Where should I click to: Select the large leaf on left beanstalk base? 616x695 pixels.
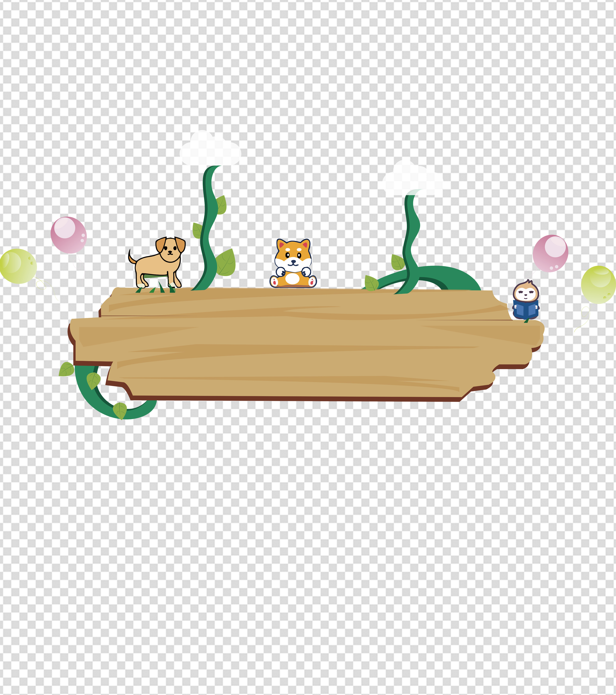coord(226,263)
